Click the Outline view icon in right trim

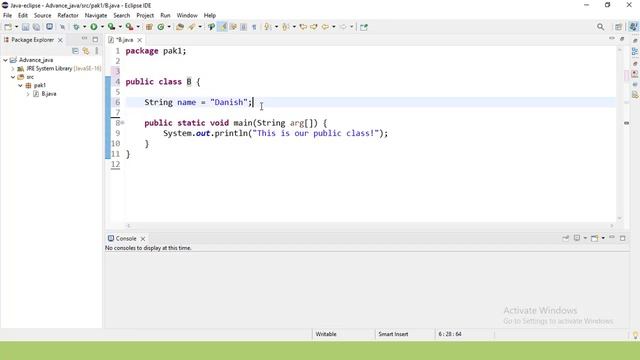click(x=635, y=52)
